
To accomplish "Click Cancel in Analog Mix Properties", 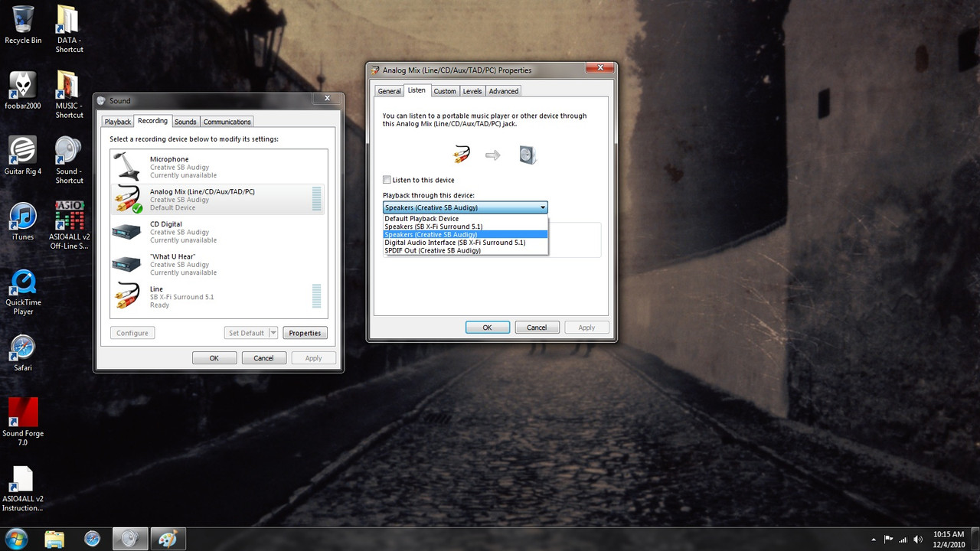I will click(537, 328).
